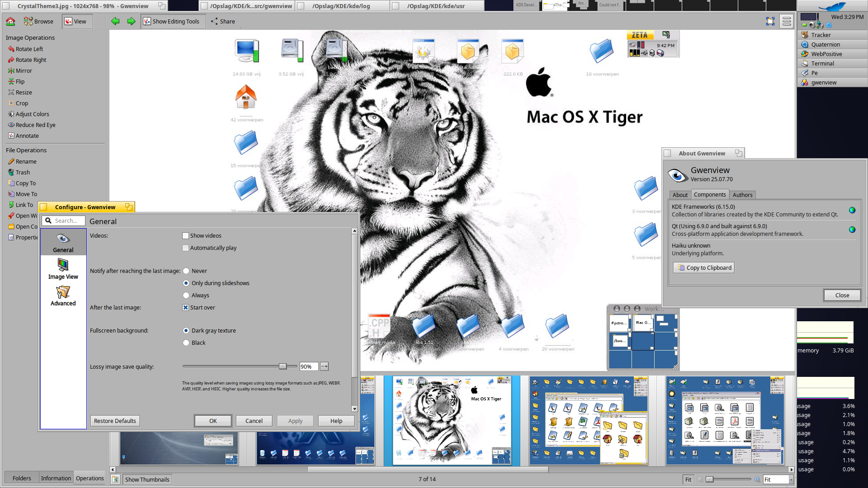Image resolution: width=868 pixels, height=488 pixels.
Task: Click the Copy to Clipboard button
Action: click(704, 268)
